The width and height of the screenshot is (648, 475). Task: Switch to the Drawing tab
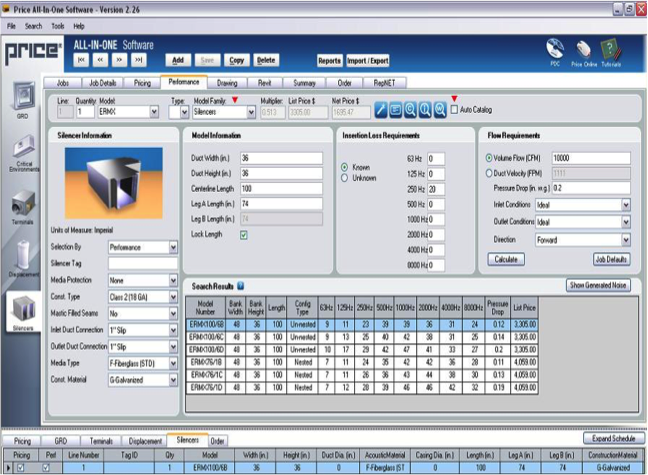227,83
